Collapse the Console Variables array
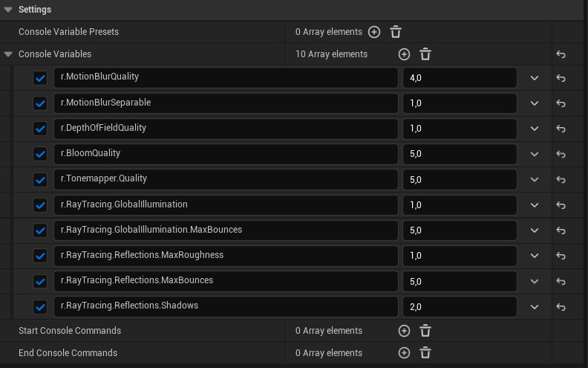588x368 pixels. (x=8, y=54)
